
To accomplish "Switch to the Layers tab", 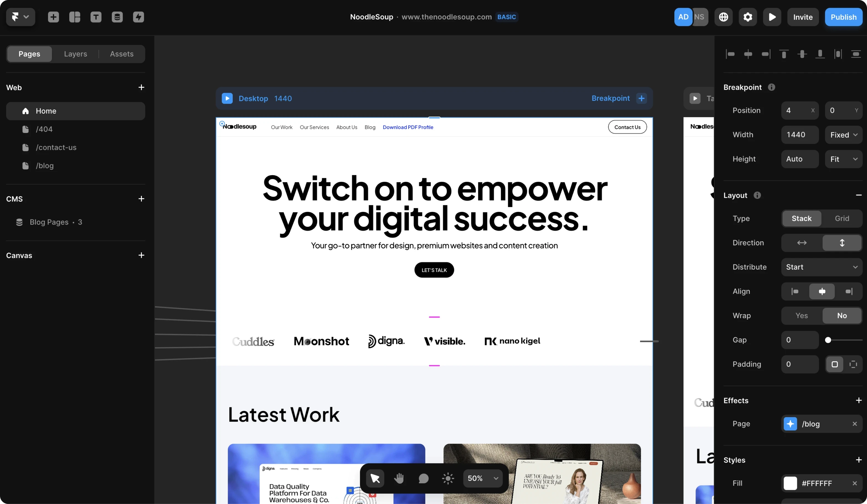I will click(x=76, y=54).
